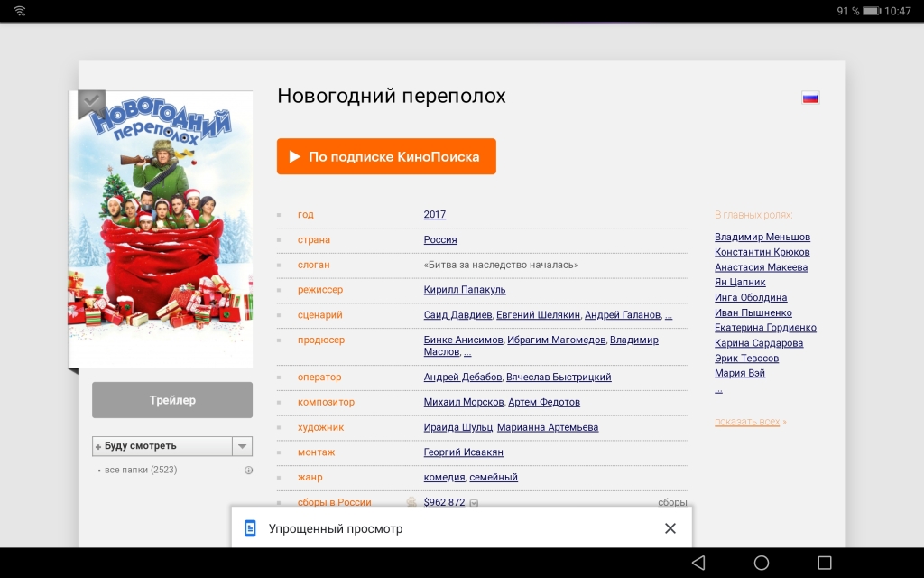Open recent apps with square button
Screen dimensions: 924x578
tap(824, 563)
